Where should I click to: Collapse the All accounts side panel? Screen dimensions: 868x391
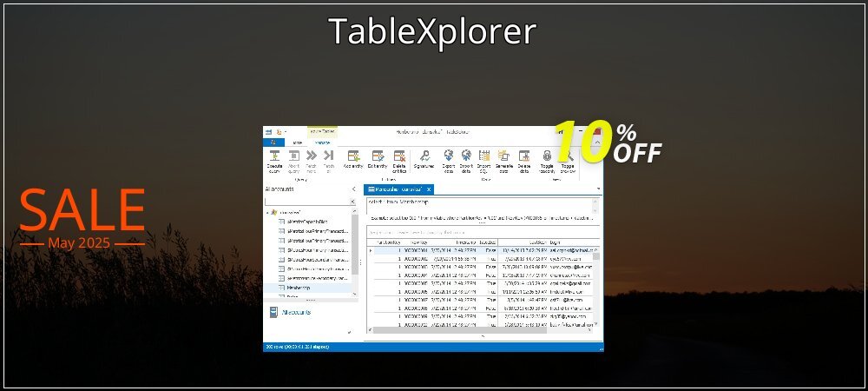pos(354,189)
